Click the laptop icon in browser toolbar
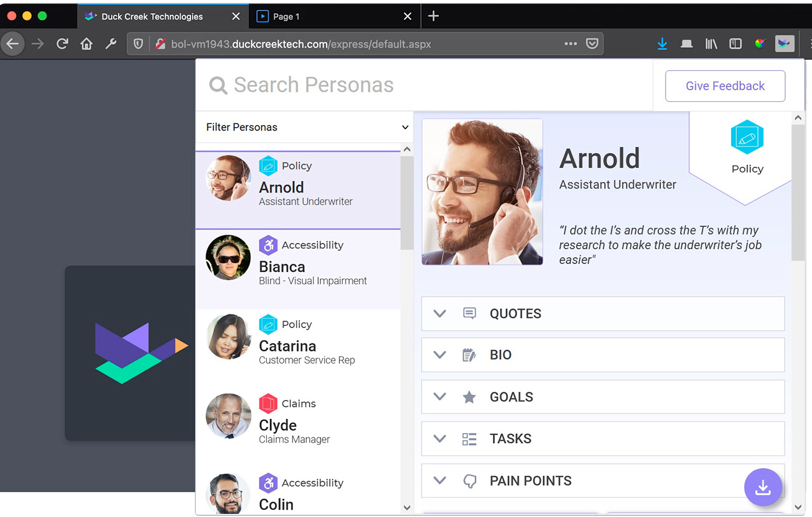Image resolution: width=812 pixels, height=517 pixels. point(687,44)
